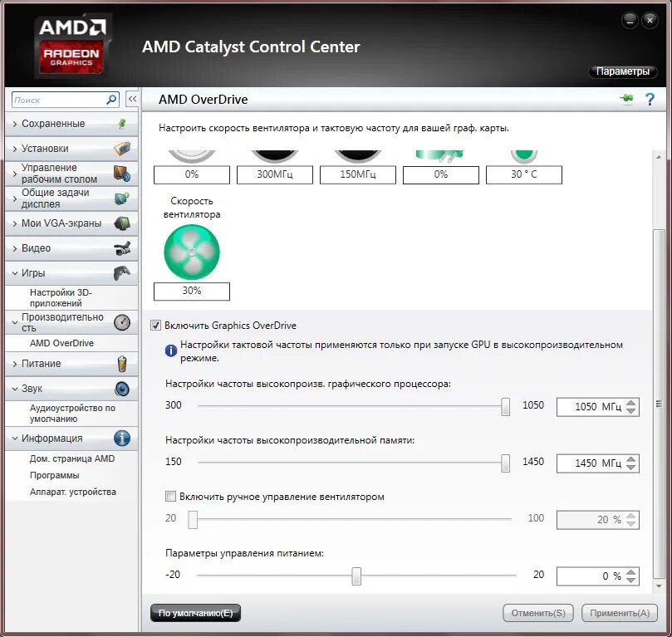The image size is (672, 637).
Task: Increase memory clock 1450 МГц with up arrow
Action: pyautogui.click(x=630, y=459)
